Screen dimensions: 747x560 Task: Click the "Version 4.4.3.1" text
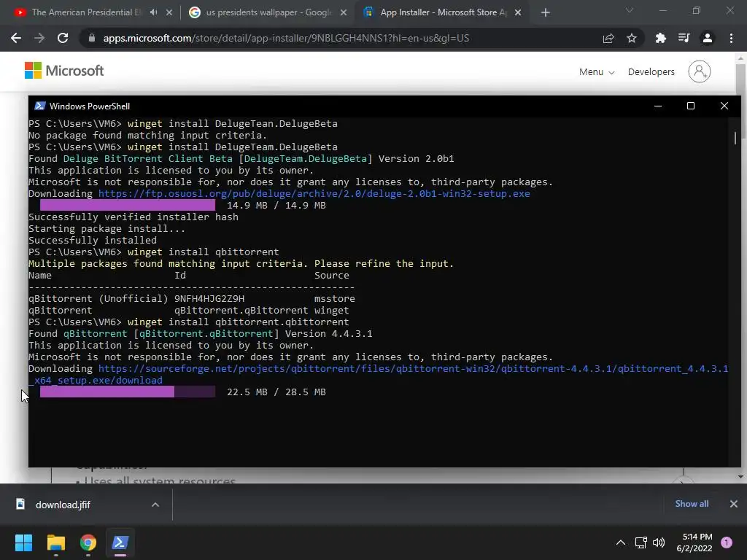coord(329,334)
